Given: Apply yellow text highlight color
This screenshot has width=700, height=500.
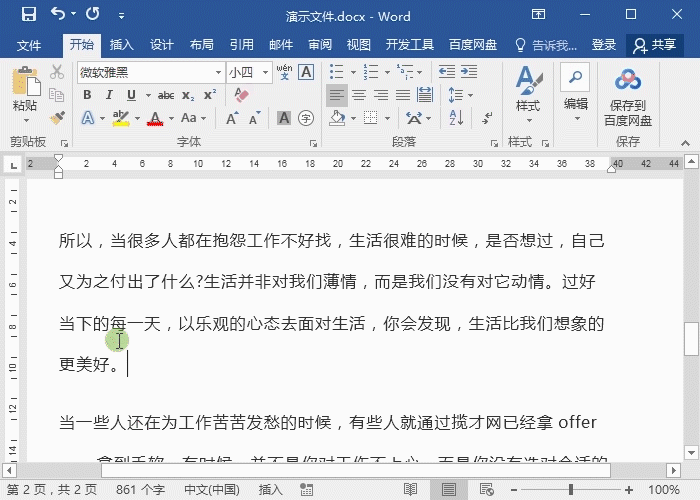Looking at the screenshot, I should coord(121,119).
